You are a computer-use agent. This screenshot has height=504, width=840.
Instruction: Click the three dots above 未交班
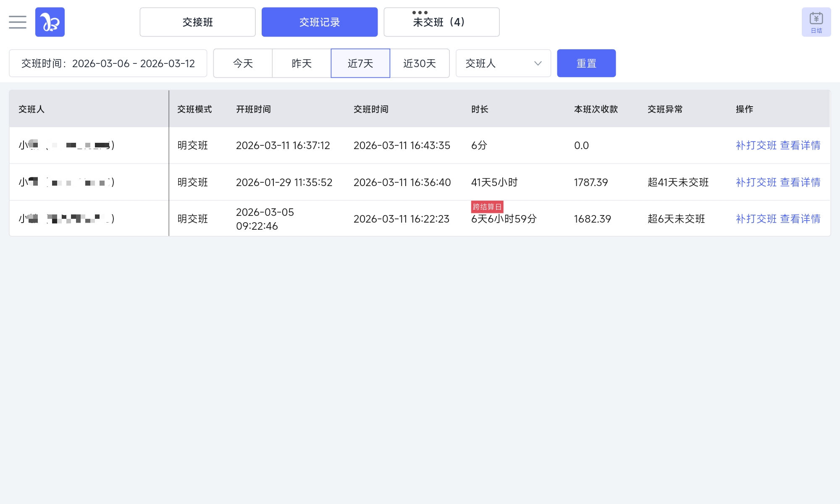point(420,13)
